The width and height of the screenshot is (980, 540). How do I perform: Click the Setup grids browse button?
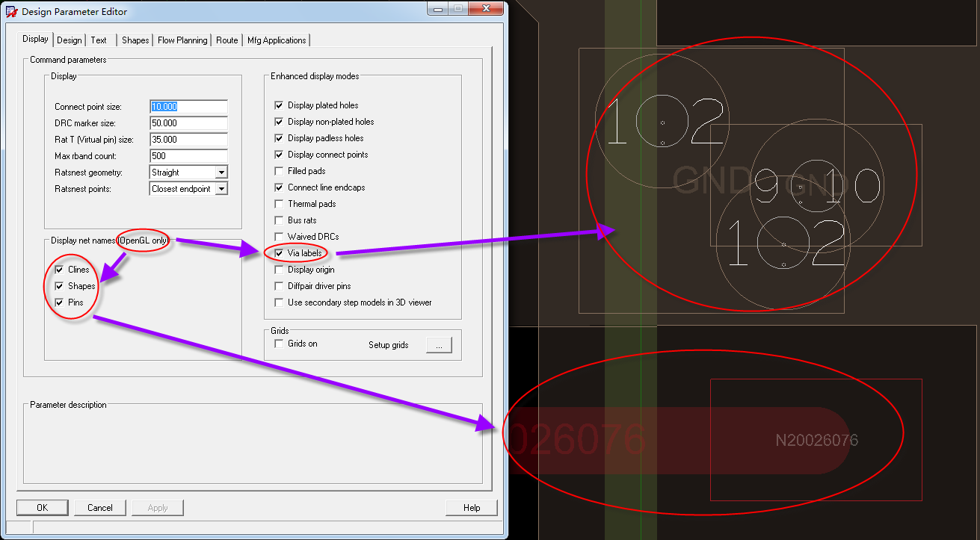click(439, 345)
